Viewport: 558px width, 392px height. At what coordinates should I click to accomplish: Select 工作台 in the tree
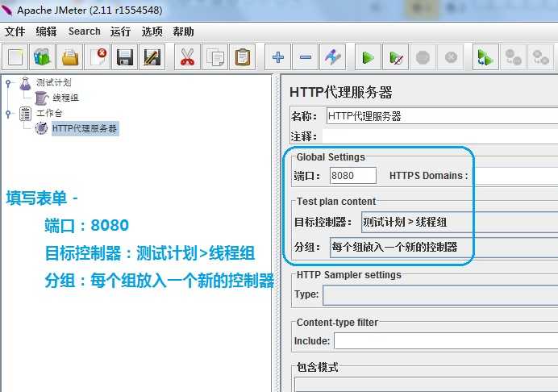(49, 114)
